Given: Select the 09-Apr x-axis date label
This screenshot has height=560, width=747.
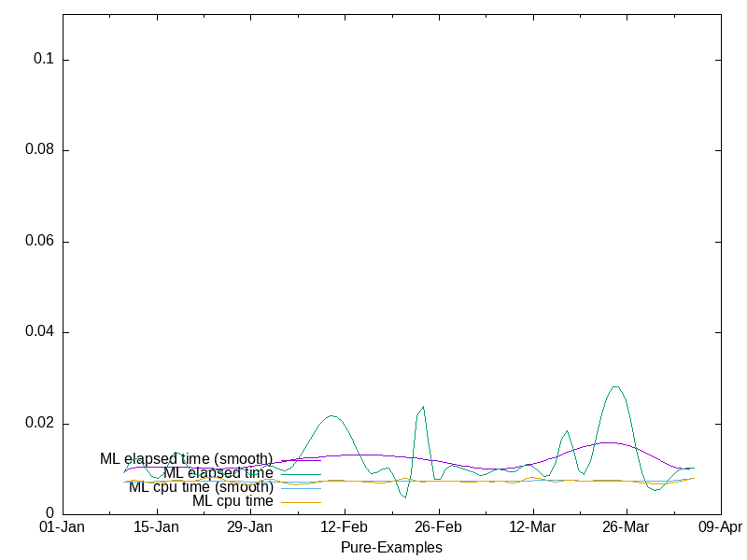Looking at the screenshot, I should tap(719, 527).
